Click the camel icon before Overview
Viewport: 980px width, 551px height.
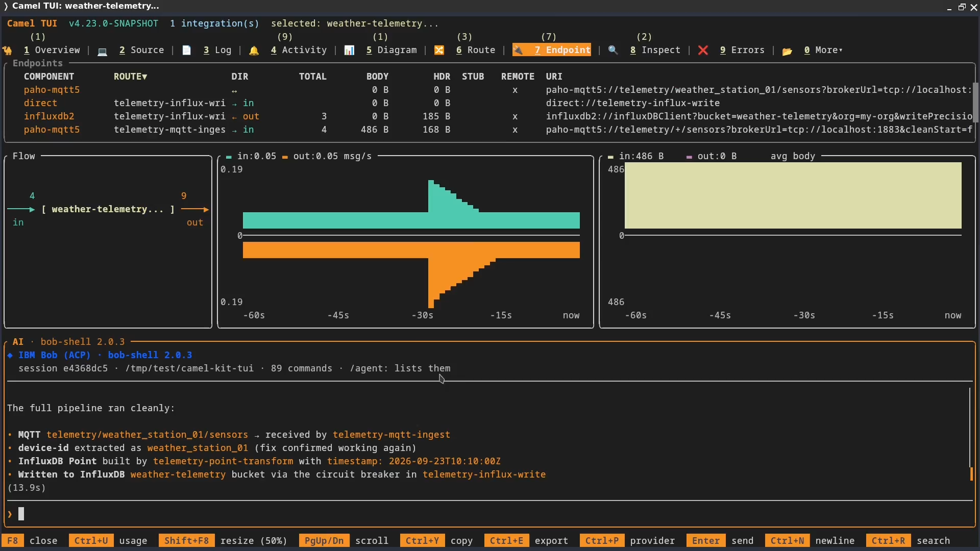click(x=8, y=51)
